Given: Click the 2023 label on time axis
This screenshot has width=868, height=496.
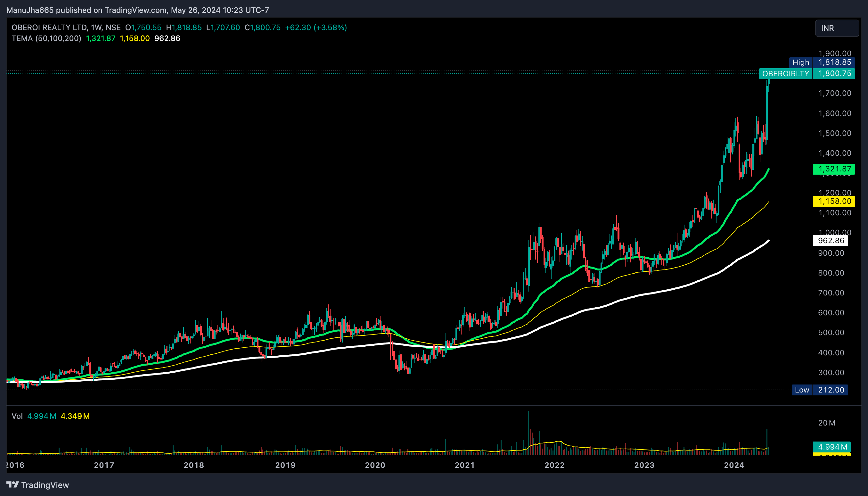Looking at the screenshot, I should [x=644, y=465].
